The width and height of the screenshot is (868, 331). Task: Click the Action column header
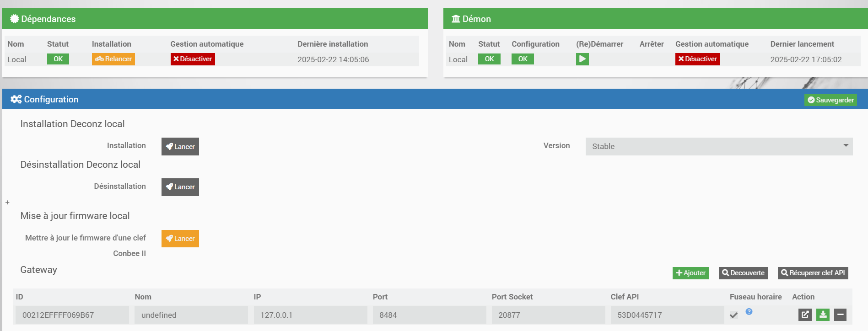click(803, 297)
